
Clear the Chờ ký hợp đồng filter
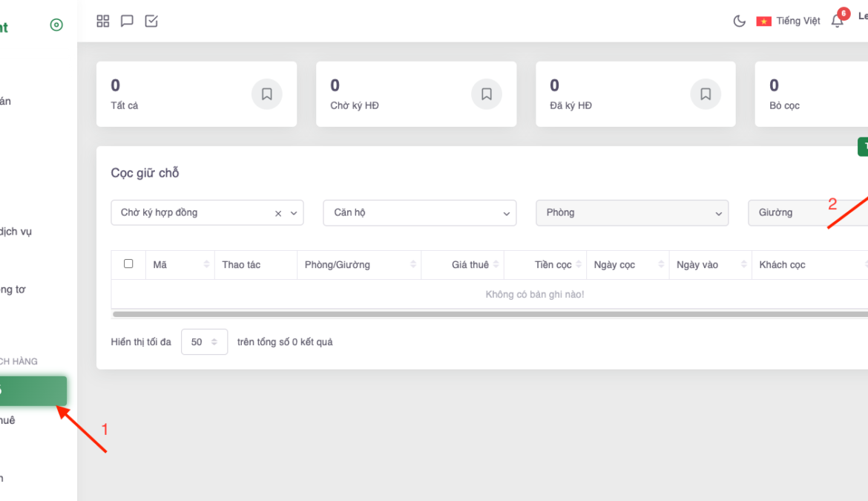278,213
